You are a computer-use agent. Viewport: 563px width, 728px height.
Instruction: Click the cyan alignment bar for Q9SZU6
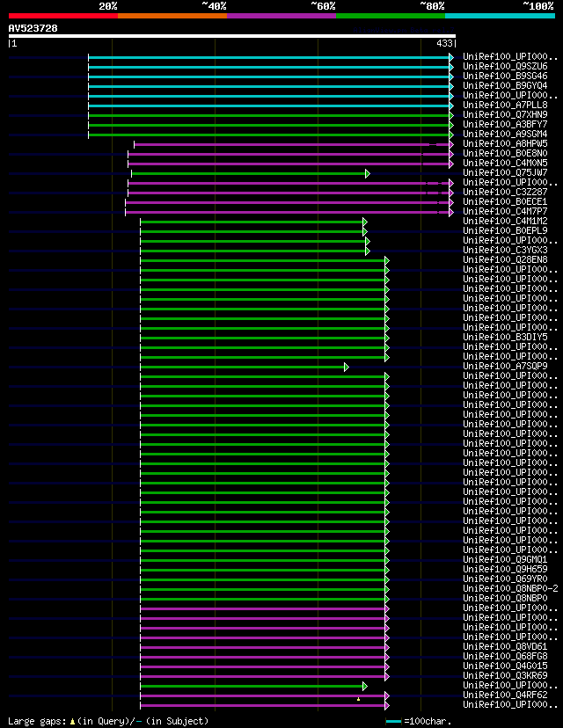(268, 68)
